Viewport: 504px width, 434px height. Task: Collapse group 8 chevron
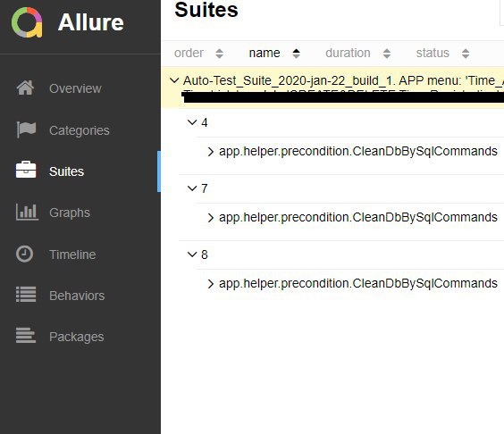pyautogui.click(x=192, y=255)
